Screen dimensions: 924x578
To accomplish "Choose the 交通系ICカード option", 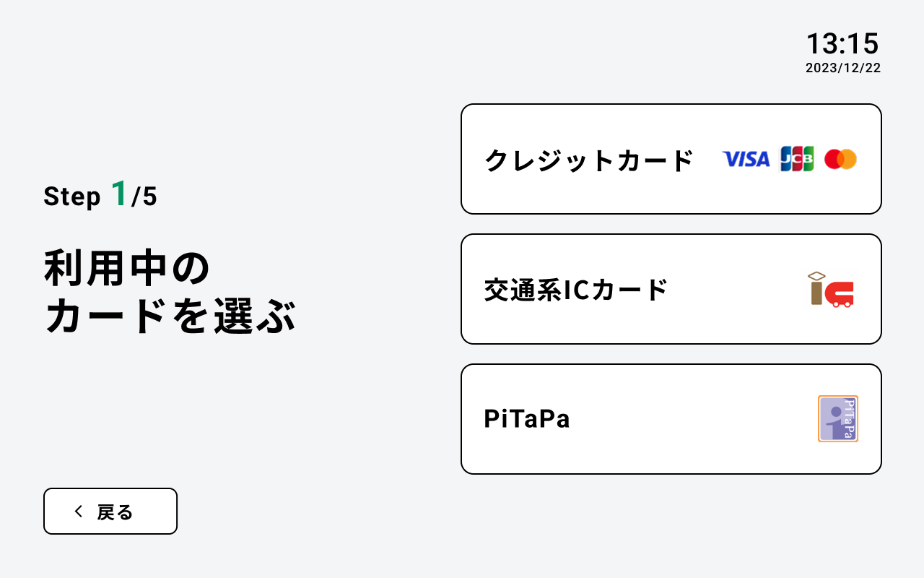I will 671,289.
